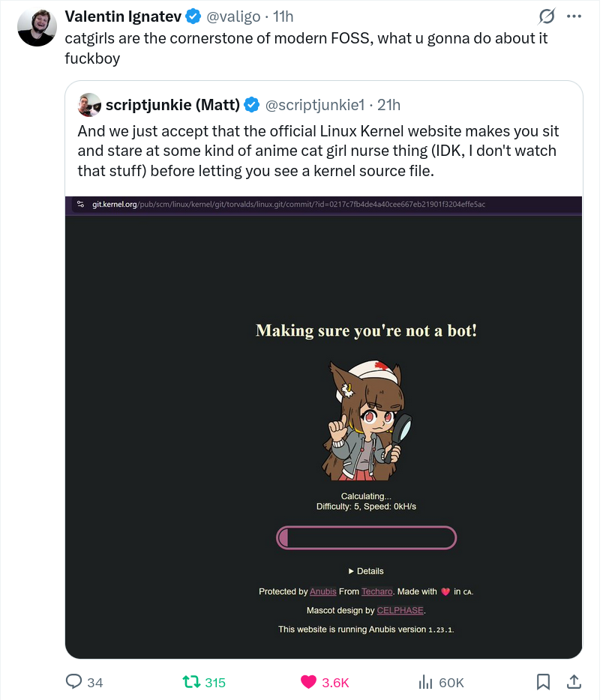This screenshot has height=700, width=606.
Task: Click the site info icon in address bar
Action: 80,205
